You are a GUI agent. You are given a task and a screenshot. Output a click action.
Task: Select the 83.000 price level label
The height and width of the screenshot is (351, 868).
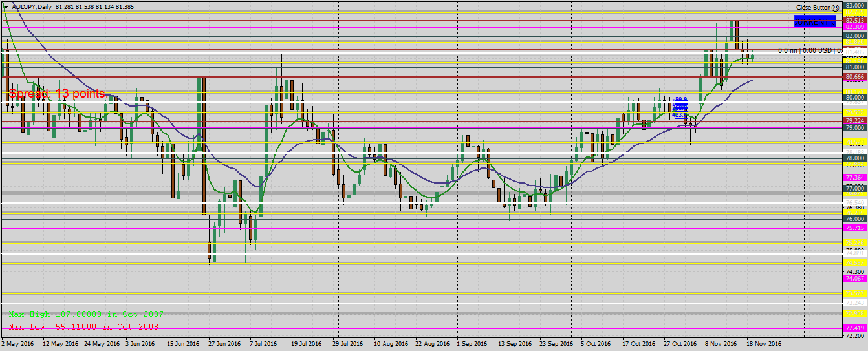point(855,5)
